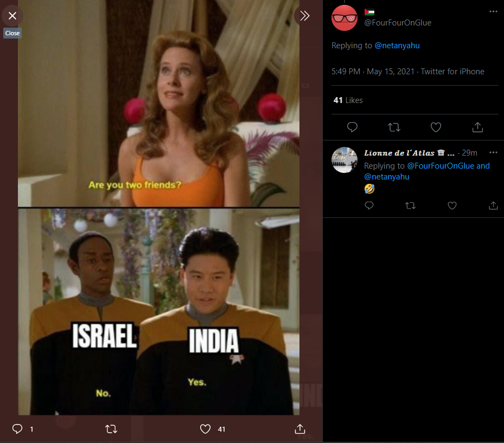Click the reply icon under the main tweet

[352, 127]
